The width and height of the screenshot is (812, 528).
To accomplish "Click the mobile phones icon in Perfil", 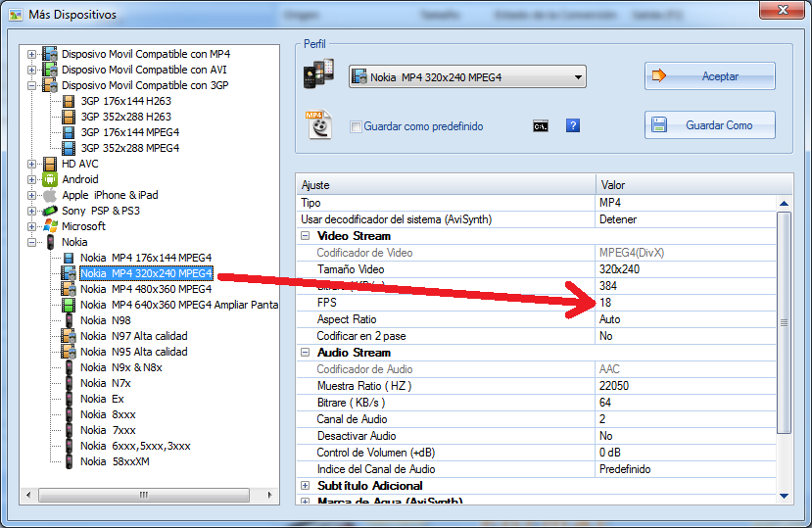I will click(x=318, y=73).
